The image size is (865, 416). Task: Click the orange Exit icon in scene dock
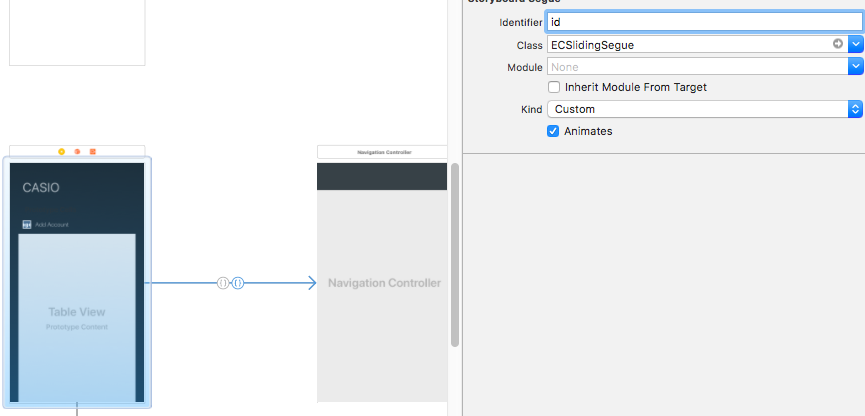(93, 151)
